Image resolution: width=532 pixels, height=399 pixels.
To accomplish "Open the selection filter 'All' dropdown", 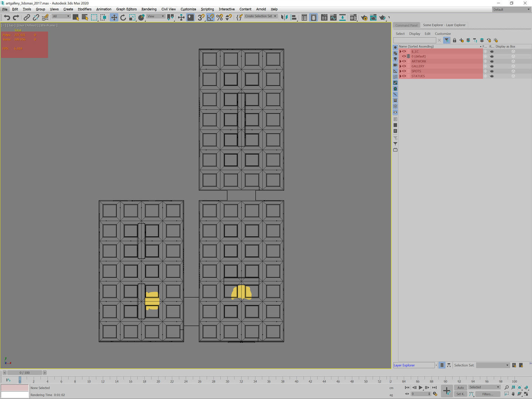I will (x=61, y=16).
